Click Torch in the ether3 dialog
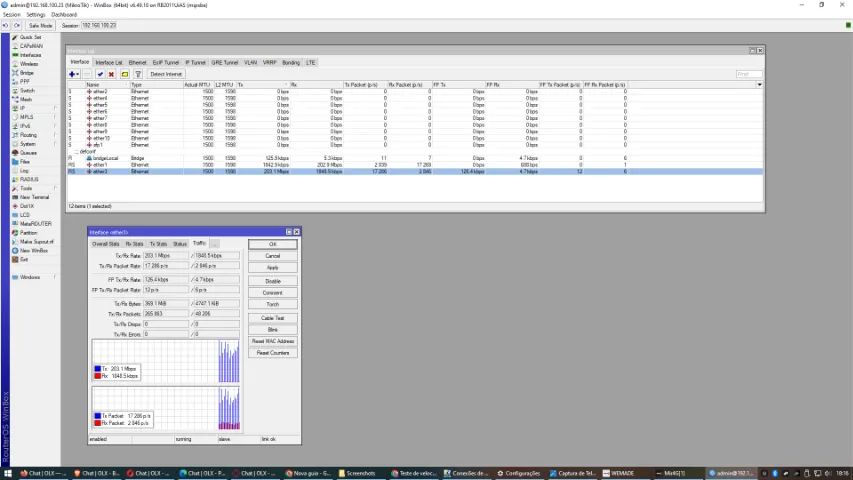The width and height of the screenshot is (853, 480). (x=273, y=304)
